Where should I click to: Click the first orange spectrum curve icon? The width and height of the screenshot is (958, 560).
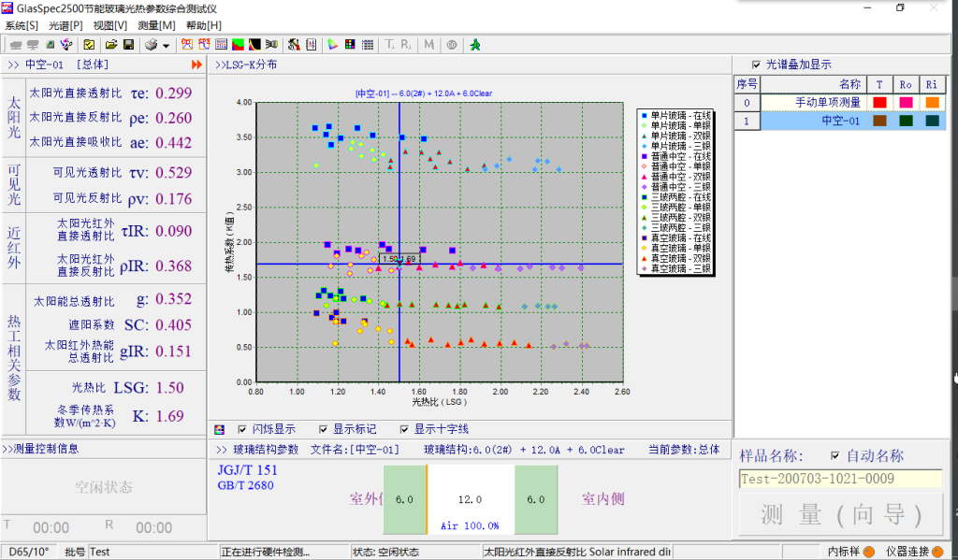187,45
